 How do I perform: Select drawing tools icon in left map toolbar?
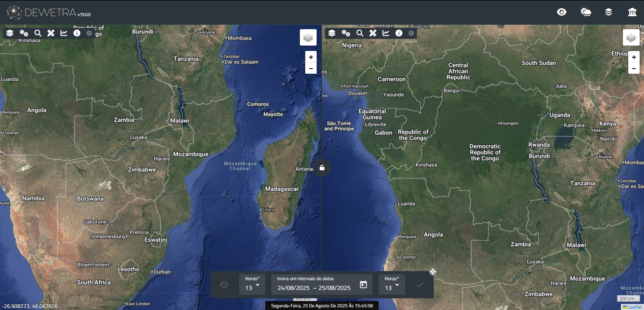coord(51,33)
